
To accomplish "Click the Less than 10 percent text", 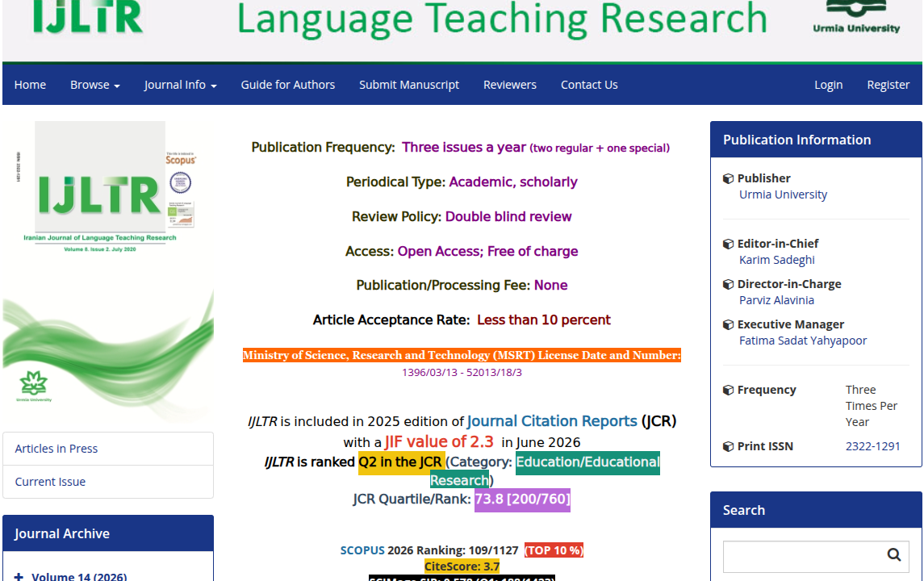I will 543,320.
